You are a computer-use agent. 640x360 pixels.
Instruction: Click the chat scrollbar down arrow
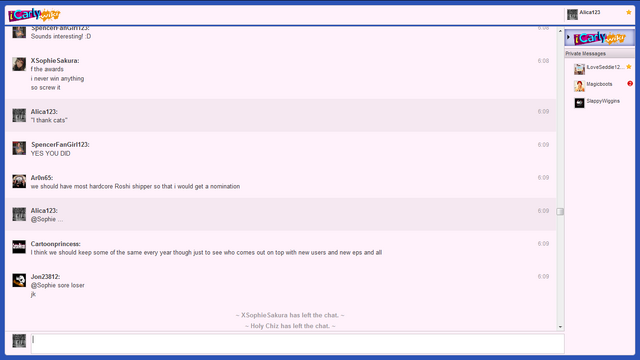560,327
